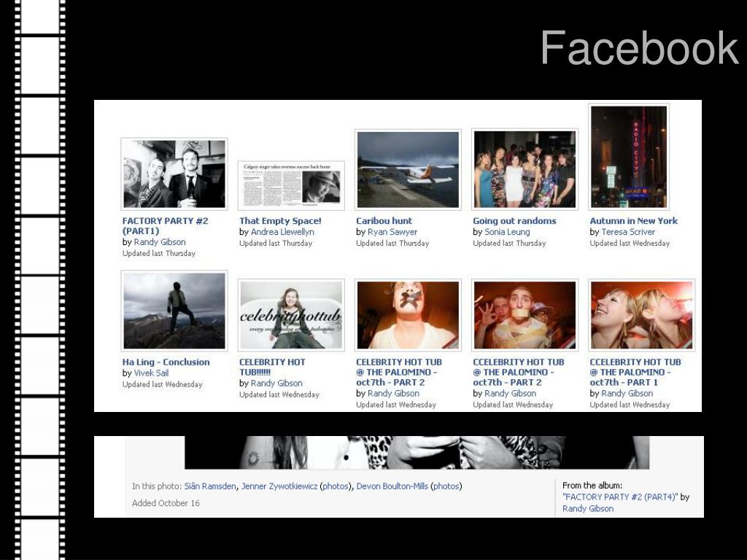Screen dimensions: 747x560
Task: Click That Empty Space! album title
Action: [280, 221]
